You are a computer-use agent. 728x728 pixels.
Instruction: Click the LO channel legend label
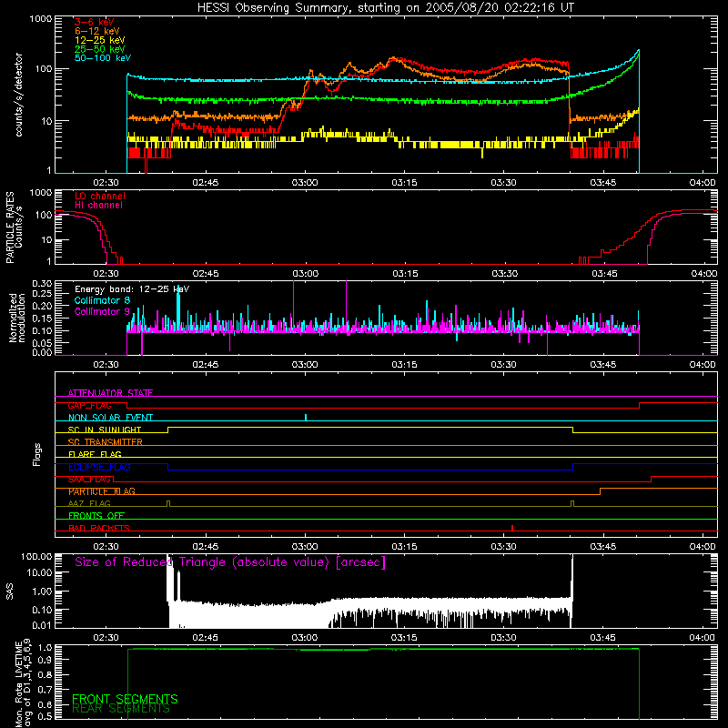click(x=100, y=196)
